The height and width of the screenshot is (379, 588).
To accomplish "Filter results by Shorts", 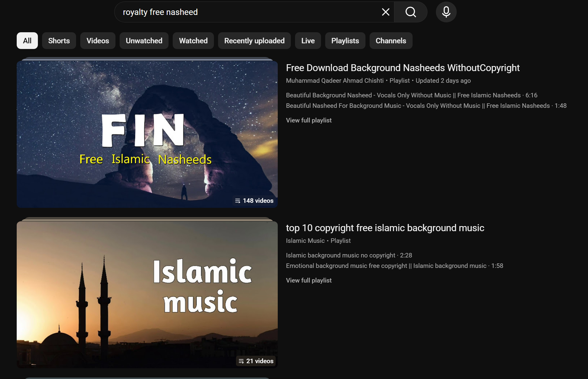I will (59, 41).
